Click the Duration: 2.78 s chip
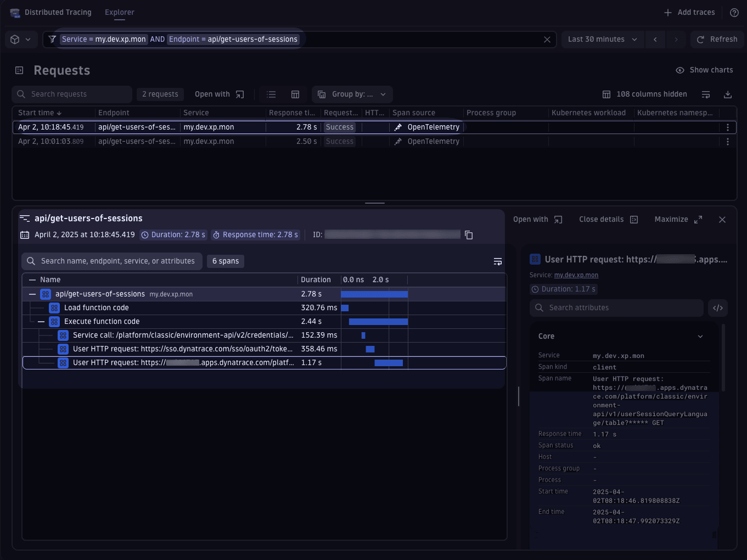Viewport: 747px width, 560px height. (x=173, y=235)
